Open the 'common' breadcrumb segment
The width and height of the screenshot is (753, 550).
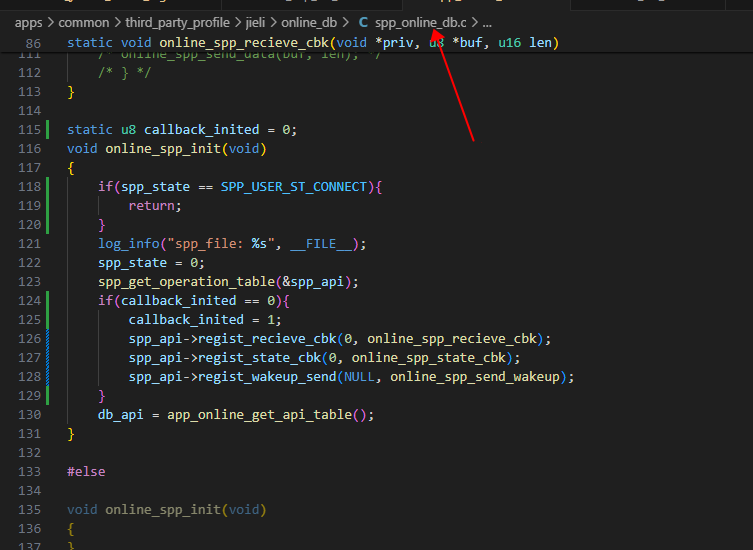84,23
